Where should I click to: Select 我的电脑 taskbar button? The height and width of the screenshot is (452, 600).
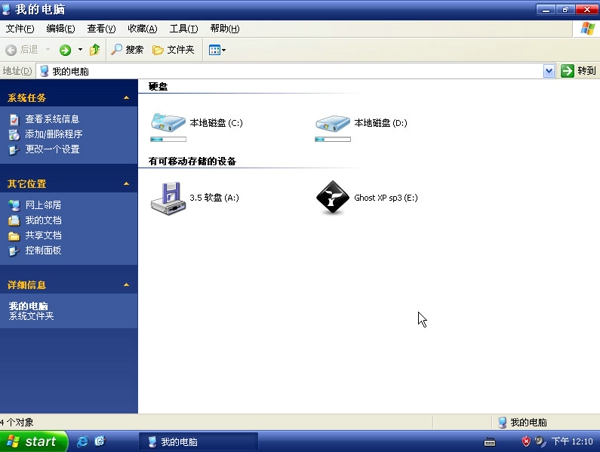pyautogui.click(x=198, y=442)
